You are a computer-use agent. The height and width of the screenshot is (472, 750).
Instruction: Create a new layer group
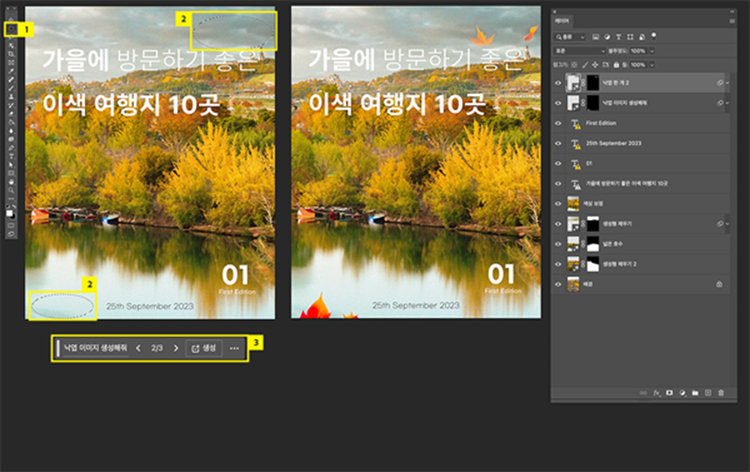pos(695,393)
